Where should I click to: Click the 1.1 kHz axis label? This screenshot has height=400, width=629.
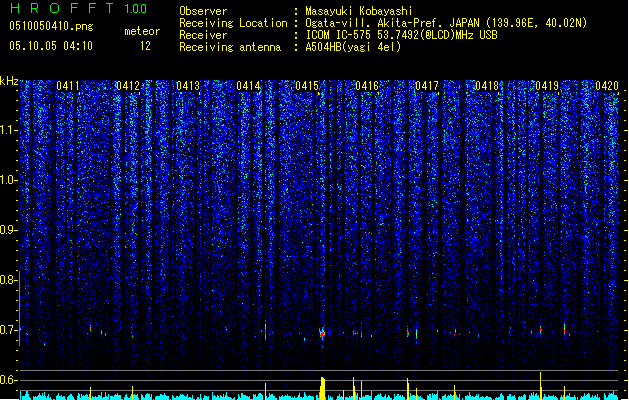[8, 130]
